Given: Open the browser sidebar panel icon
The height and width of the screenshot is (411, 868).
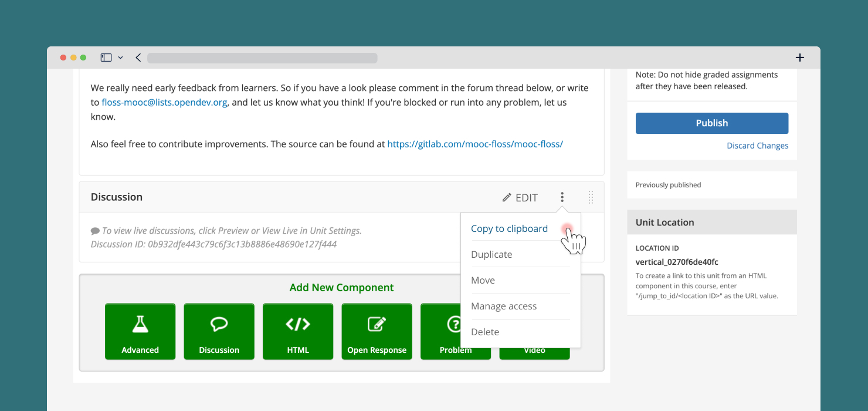Looking at the screenshot, I should [x=106, y=58].
